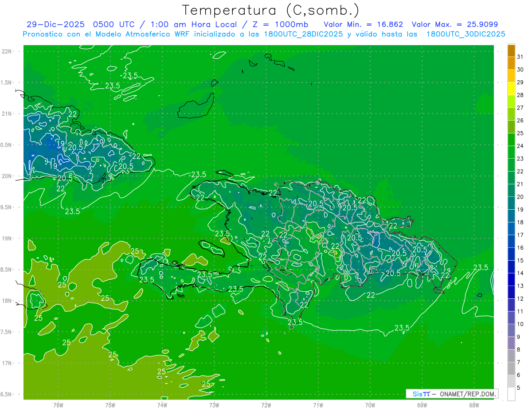The width and height of the screenshot is (532, 411).
Task: Click the 'Valor Min. = 16.862' value
Action: pos(364,24)
